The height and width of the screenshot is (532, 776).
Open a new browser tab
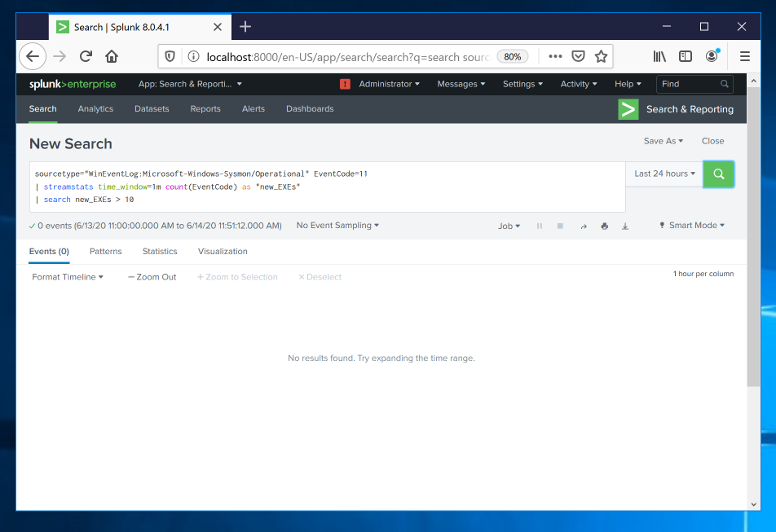(x=245, y=27)
